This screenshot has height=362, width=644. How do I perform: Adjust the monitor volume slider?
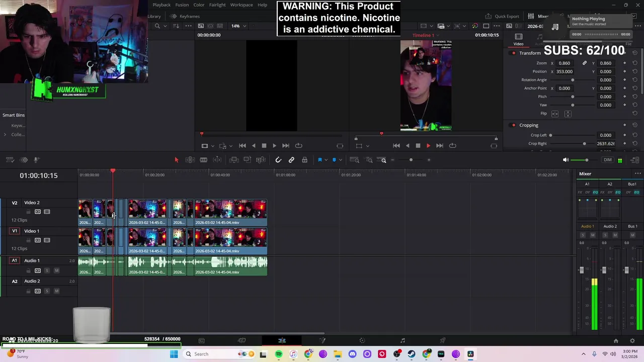pos(586,160)
